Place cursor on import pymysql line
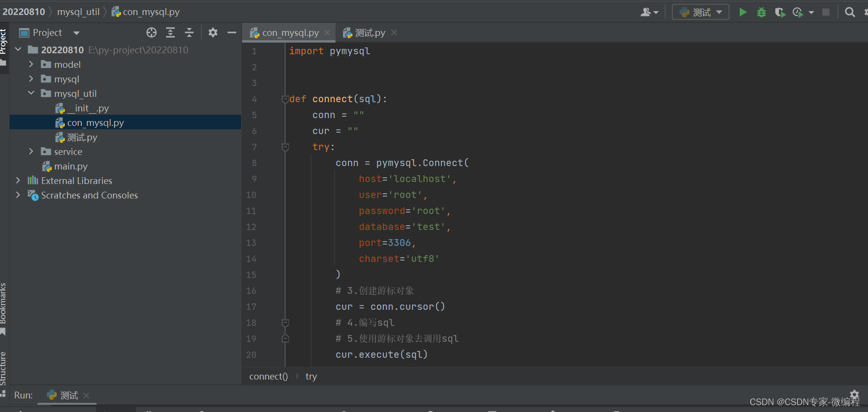868x412 pixels. [x=330, y=51]
